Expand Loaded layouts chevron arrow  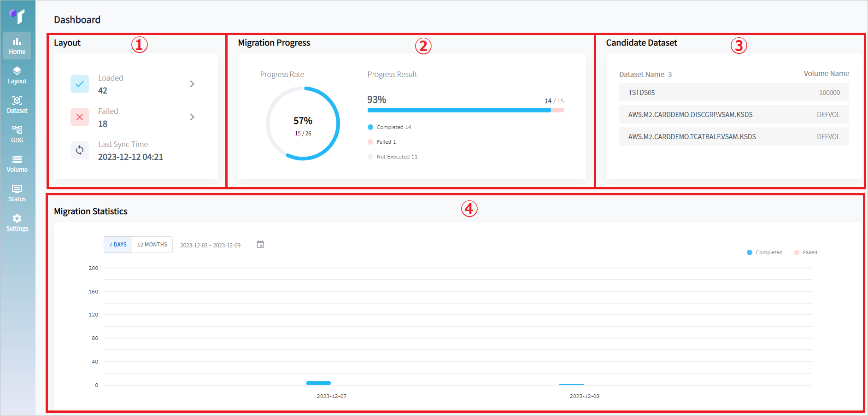coord(192,84)
